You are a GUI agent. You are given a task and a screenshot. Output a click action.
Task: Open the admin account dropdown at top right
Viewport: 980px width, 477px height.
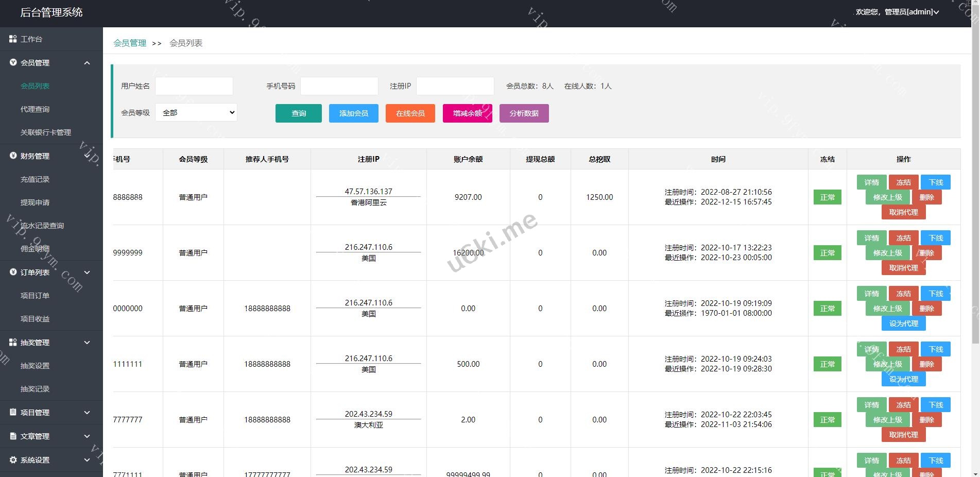click(897, 12)
